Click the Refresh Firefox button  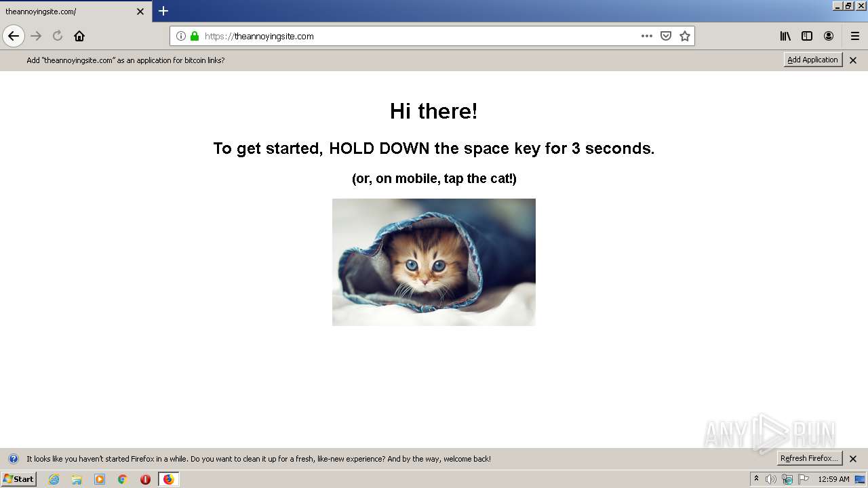coord(810,458)
